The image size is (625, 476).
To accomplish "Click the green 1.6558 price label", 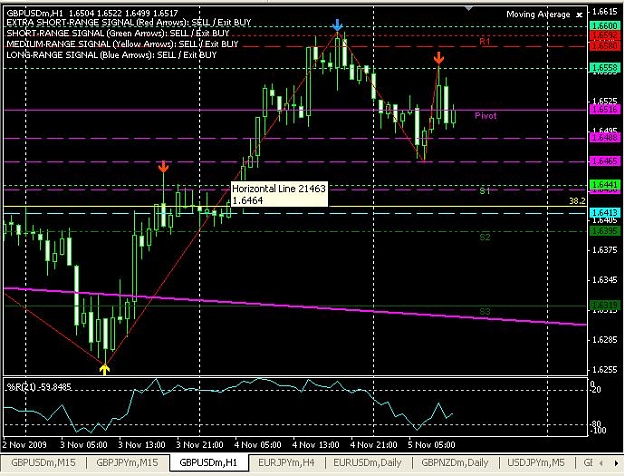I will click(x=605, y=67).
